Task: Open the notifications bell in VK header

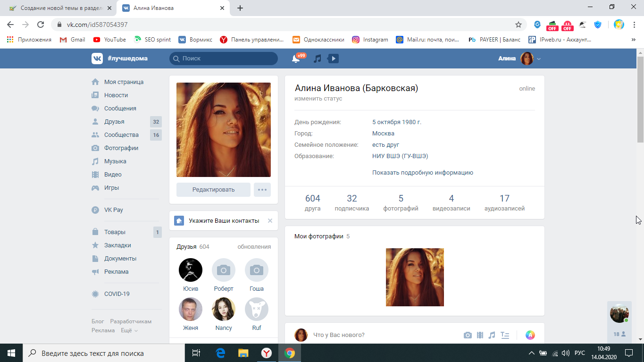Action: pyautogui.click(x=296, y=59)
